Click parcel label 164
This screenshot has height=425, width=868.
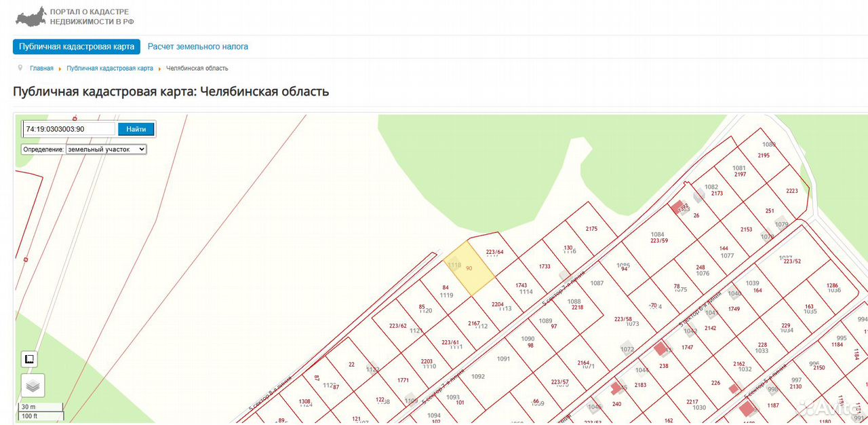click(757, 290)
